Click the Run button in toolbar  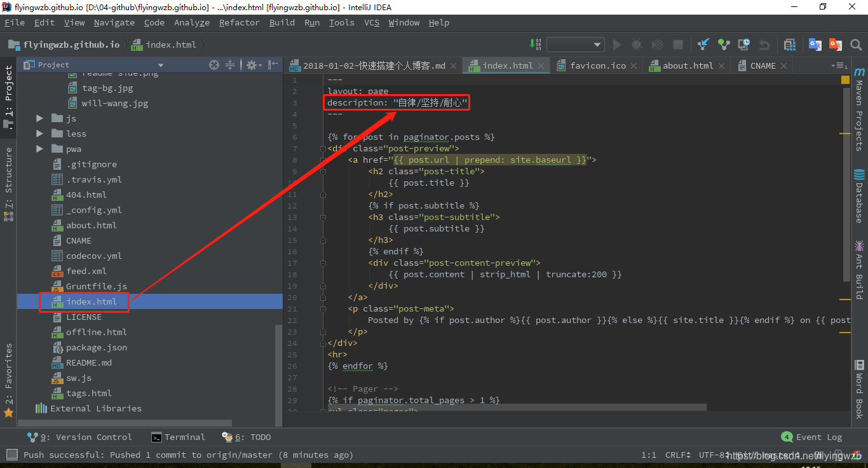point(616,45)
